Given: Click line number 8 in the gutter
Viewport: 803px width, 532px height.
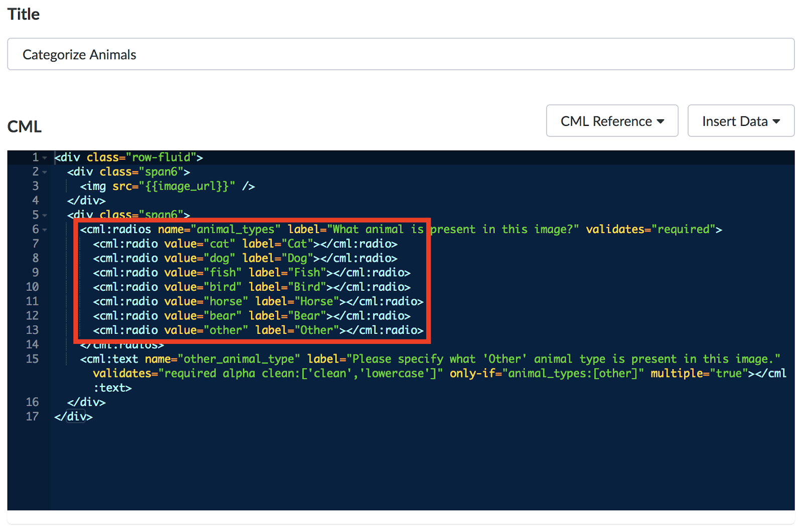Looking at the screenshot, I should pos(35,258).
